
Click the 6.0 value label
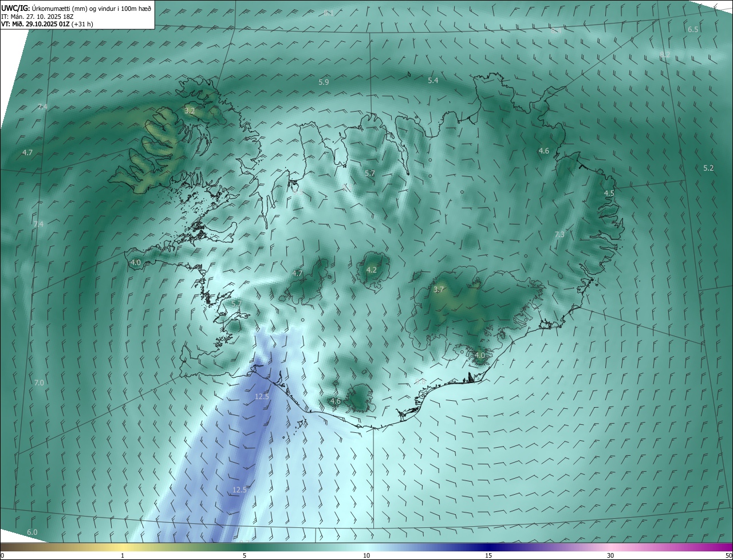(32, 533)
